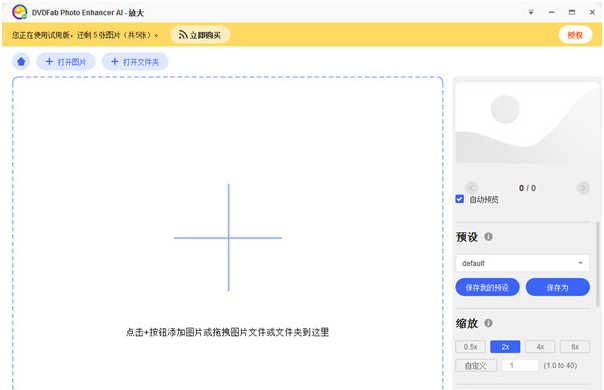Click the 授权 authorize button
The height and width of the screenshot is (390, 604).
(x=575, y=35)
